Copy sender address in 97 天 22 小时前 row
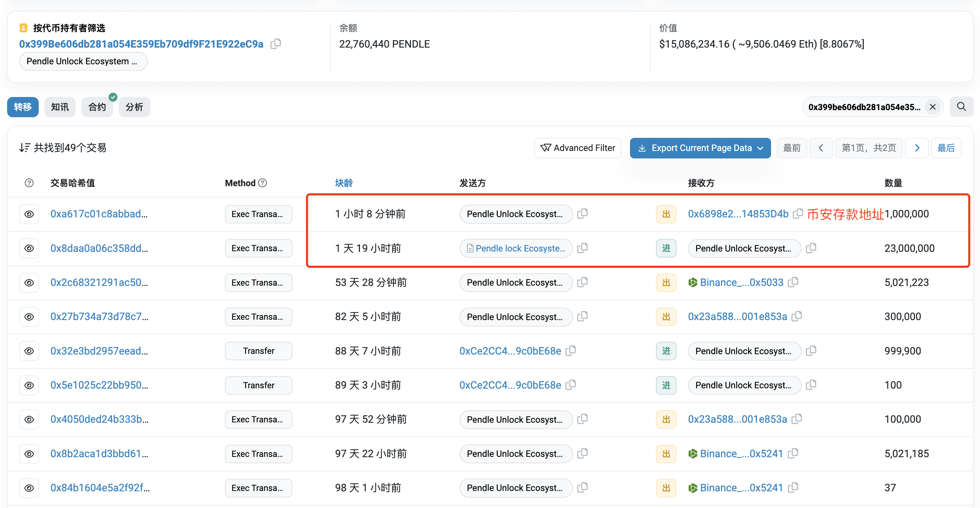Screen dimensions: 980x508 coord(582,454)
